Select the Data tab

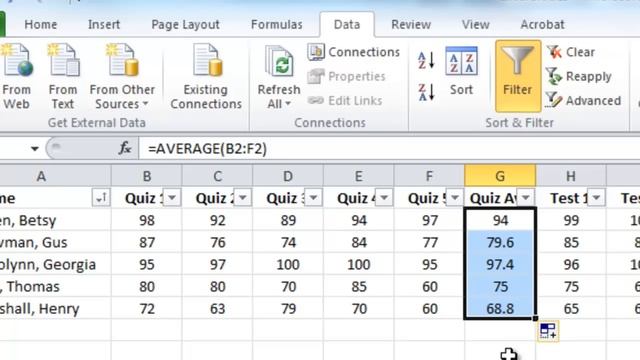click(347, 24)
